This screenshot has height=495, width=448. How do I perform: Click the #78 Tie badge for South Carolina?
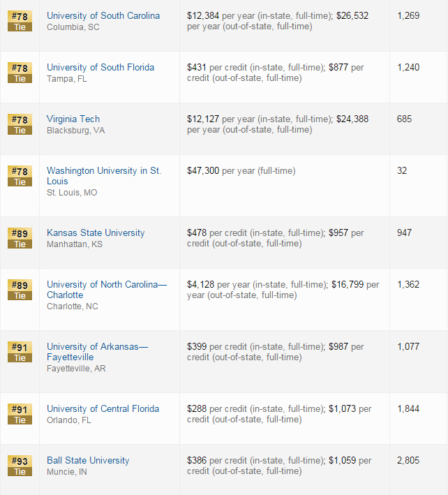click(20, 21)
